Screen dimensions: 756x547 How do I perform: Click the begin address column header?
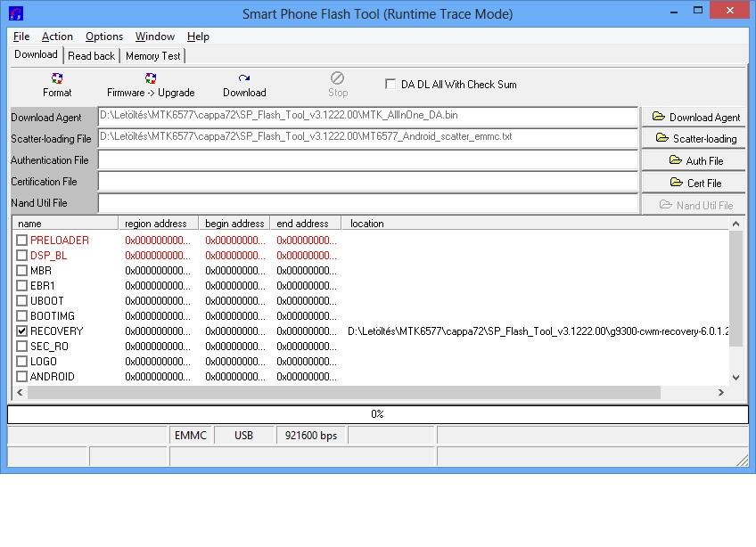coord(234,224)
